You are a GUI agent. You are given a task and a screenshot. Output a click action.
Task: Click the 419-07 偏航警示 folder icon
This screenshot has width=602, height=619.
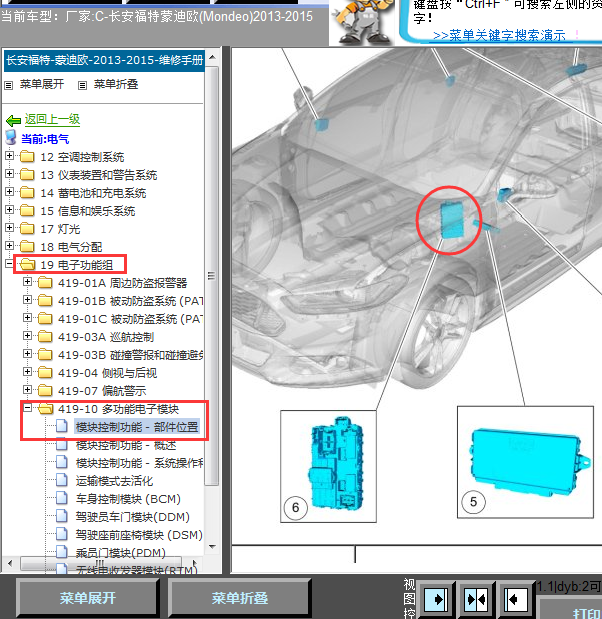tap(45, 390)
